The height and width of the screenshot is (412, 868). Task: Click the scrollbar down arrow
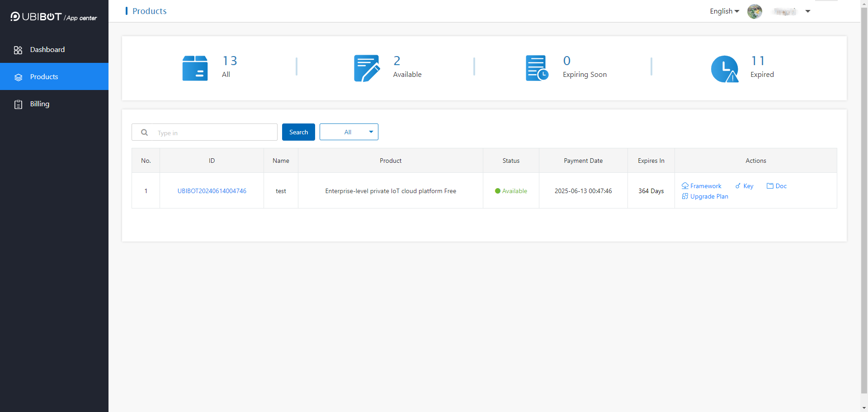coord(864,408)
